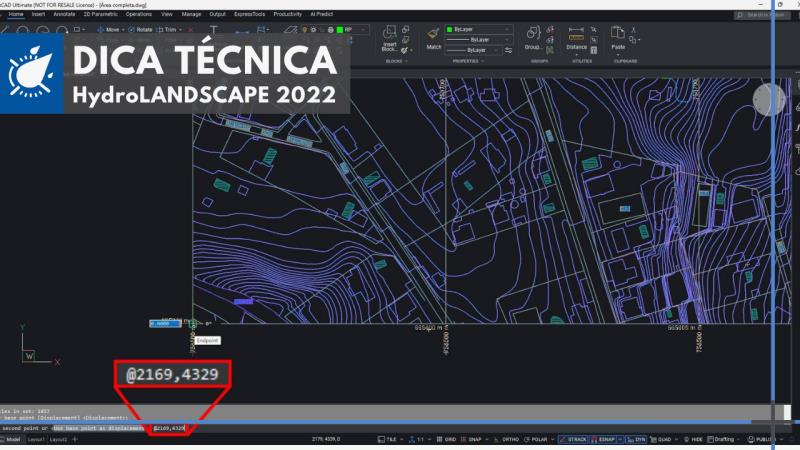Viewport: 800px width, 450px height.
Task: Select the Match properties brush tool
Action: (433, 34)
